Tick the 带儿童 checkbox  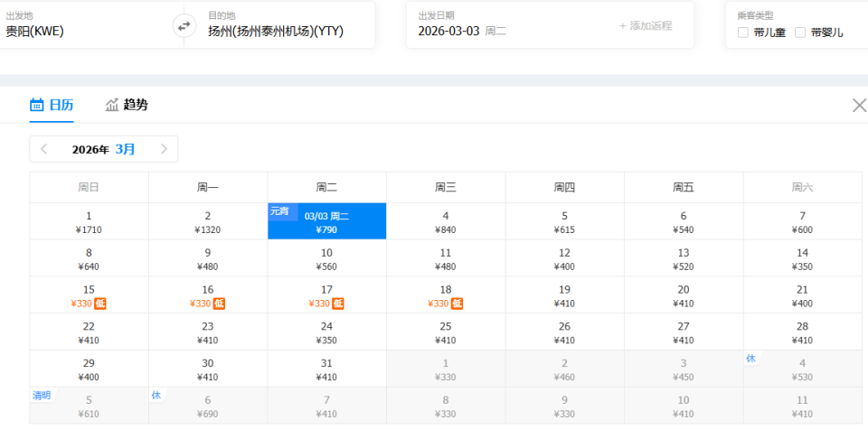[743, 33]
